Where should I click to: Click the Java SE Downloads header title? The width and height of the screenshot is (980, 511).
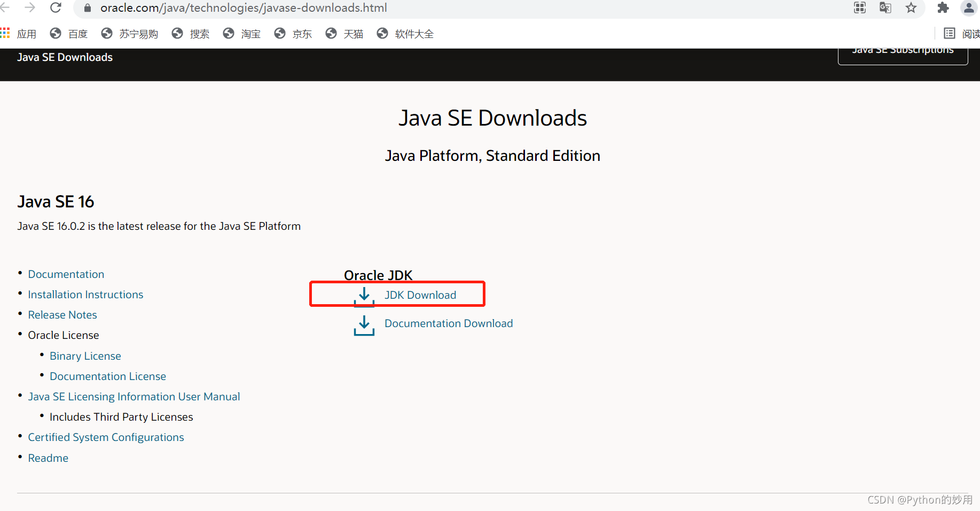click(65, 57)
